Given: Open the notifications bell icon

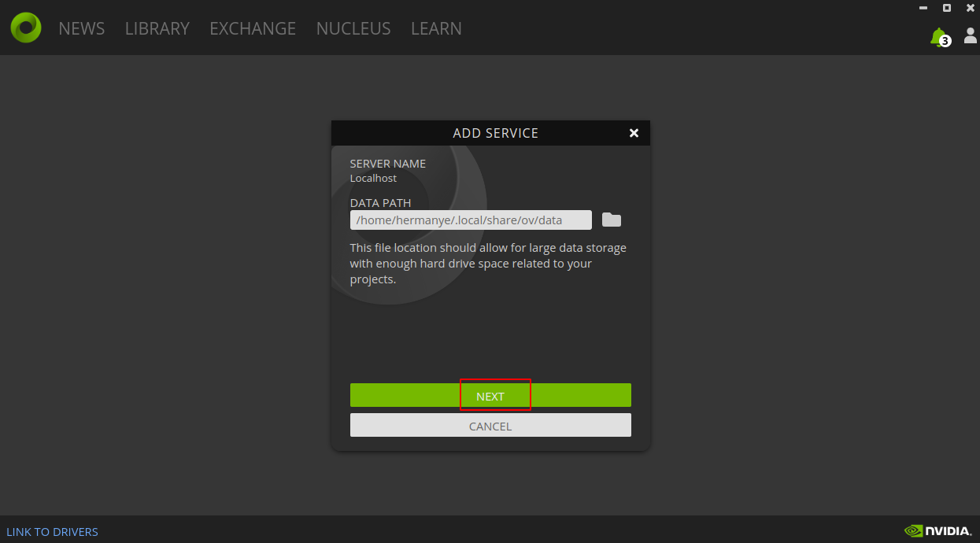Looking at the screenshot, I should [939, 37].
